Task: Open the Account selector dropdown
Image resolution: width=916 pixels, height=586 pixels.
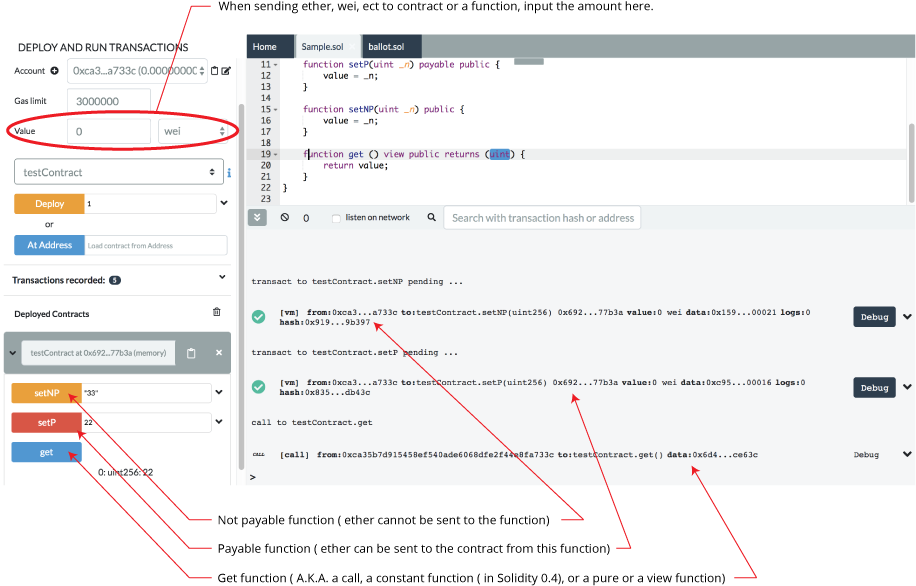Action: (x=137, y=71)
